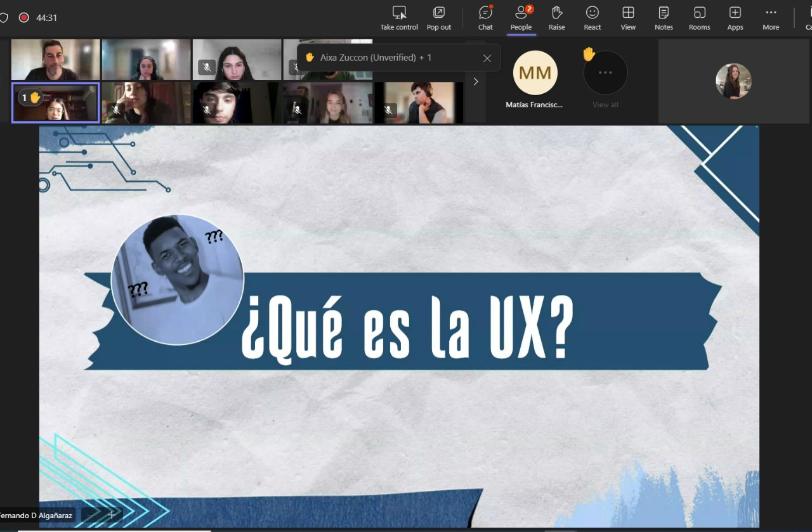812x532 pixels.
Task: Dismiss the Aixa Zuccon raised-hand notification
Action: (x=487, y=58)
